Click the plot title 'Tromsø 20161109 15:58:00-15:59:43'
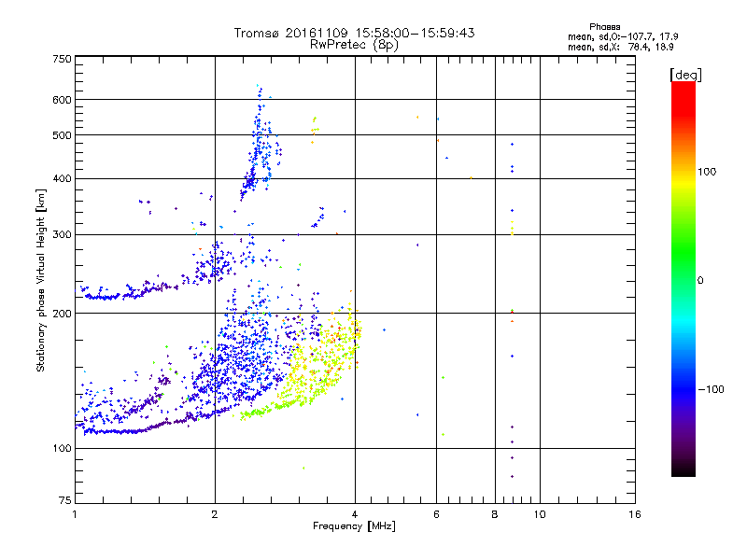 (354, 33)
